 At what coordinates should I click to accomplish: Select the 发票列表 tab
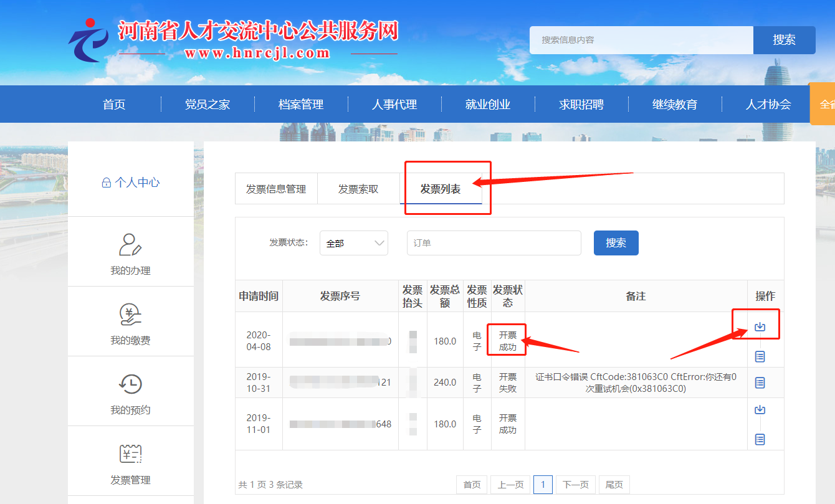[x=441, y=189]
